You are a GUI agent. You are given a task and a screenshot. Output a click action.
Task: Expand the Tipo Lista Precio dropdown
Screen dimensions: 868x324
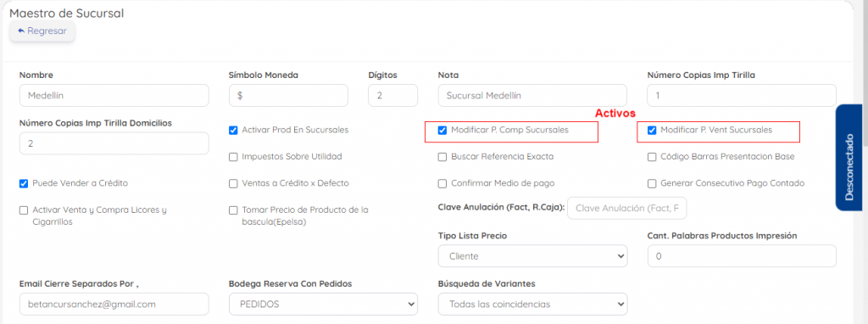click(x=532, y=256)
